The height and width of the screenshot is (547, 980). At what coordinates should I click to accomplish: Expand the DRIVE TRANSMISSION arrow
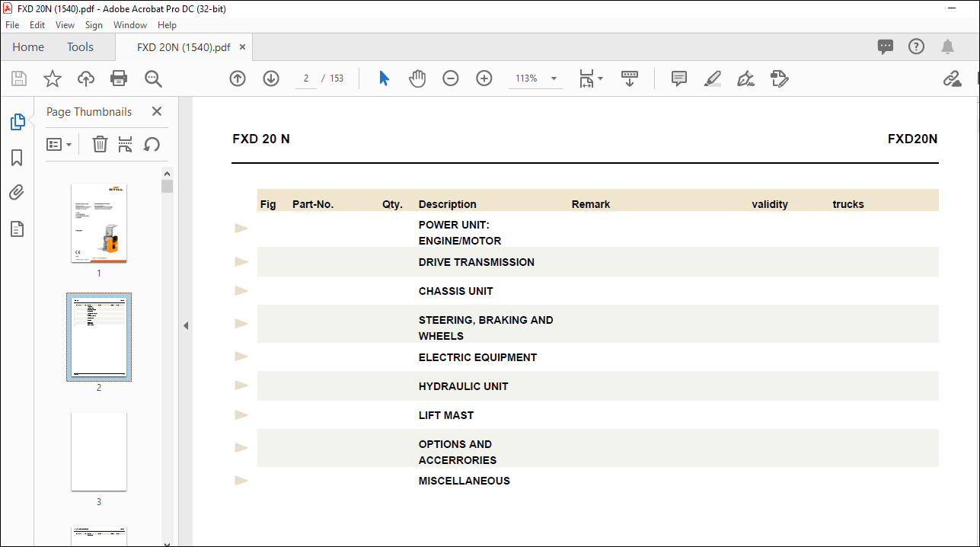[241, 261]
